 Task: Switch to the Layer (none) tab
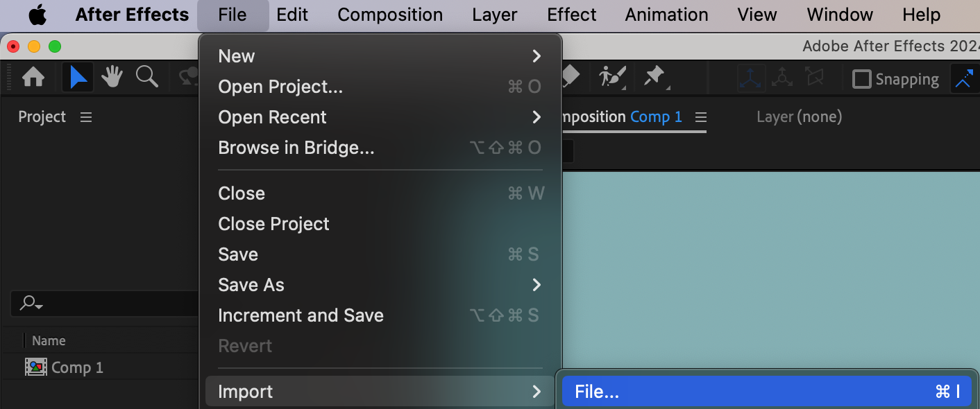(799, 117)
